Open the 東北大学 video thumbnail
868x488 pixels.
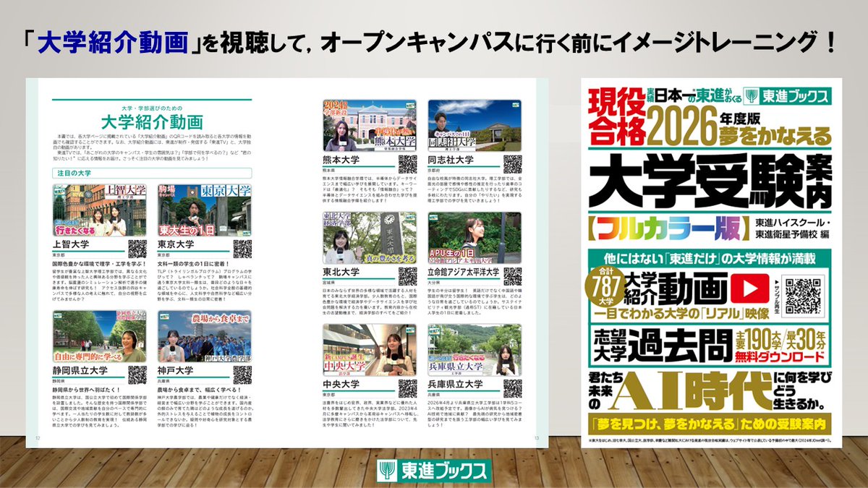click(x=370, y=238)
